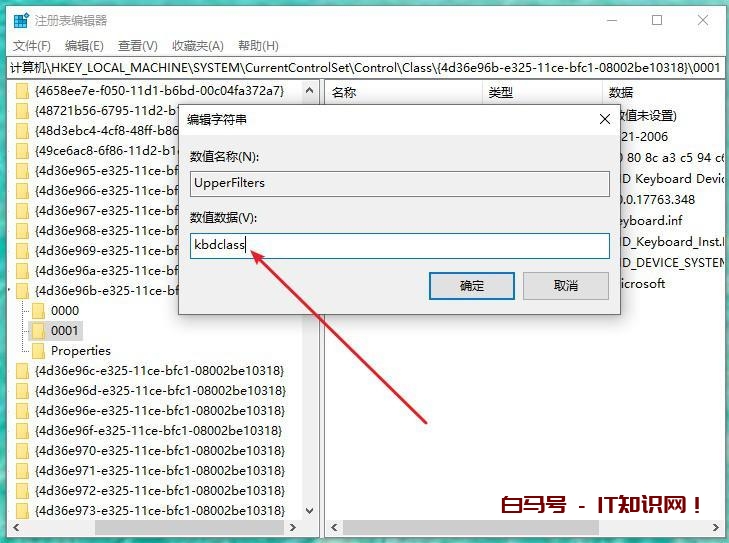Select key {4d36e96e-e325-11ce-bfc1-08002be10318}

click(159, 411)
